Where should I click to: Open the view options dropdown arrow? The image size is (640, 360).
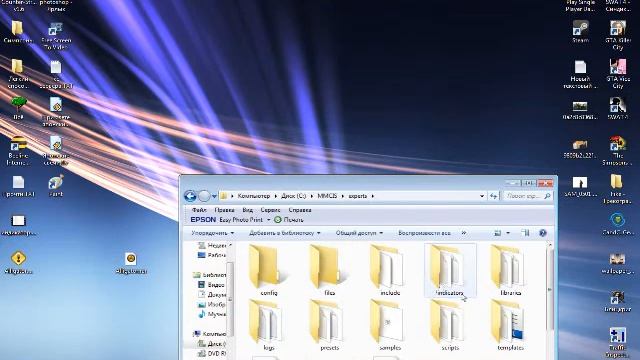click(x=508, y=233)
